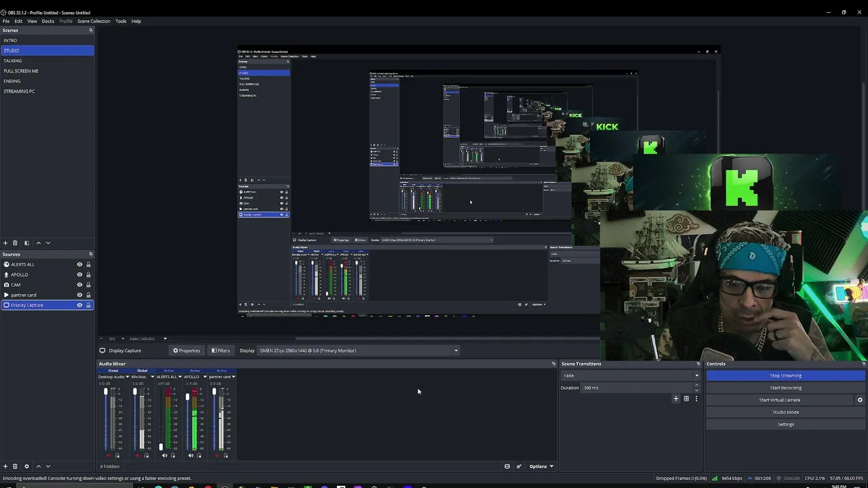The width and height of the screenshot is (868, 488).
Task: Remove selected scene with trash icon
Action: click(15, 243)
